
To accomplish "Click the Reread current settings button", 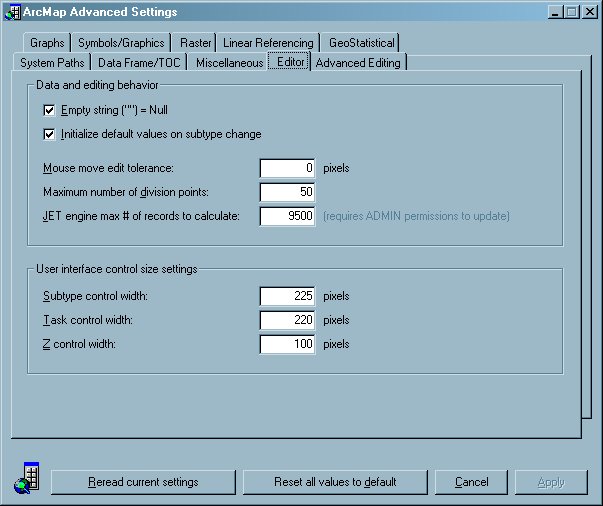I will coord(143,482).
